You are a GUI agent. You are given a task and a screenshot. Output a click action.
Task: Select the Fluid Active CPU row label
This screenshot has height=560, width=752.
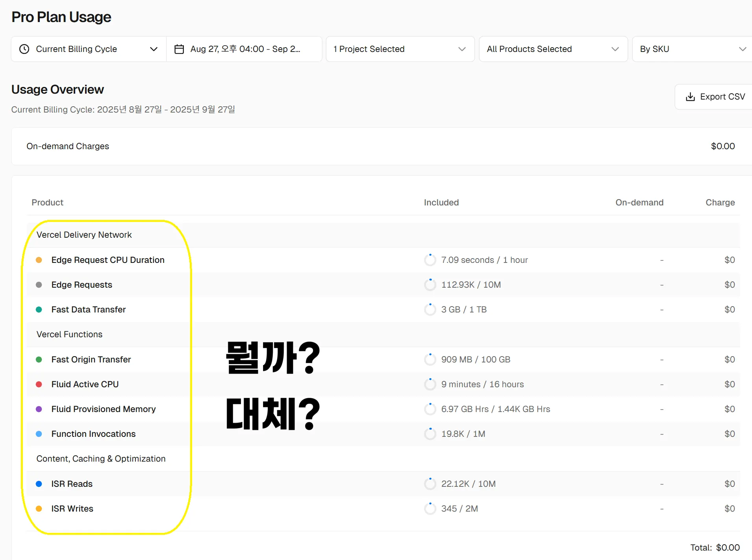[x=85, y=384]
